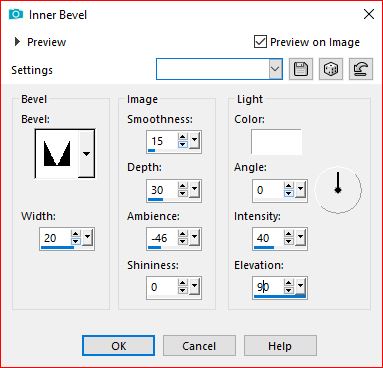The height and width of the screenshot is (368, 383).
Task: Increase Angle with the up arrow
Action: tap(289, 186)
